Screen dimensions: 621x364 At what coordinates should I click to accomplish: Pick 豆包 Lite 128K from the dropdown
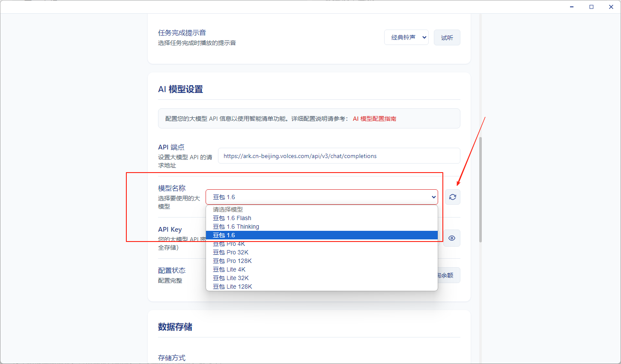322,286
